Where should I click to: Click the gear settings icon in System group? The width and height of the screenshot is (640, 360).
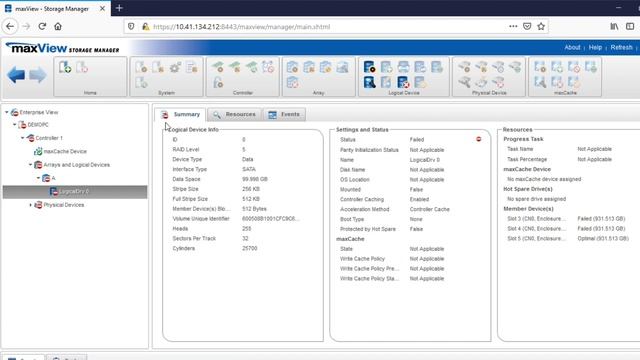176,67
